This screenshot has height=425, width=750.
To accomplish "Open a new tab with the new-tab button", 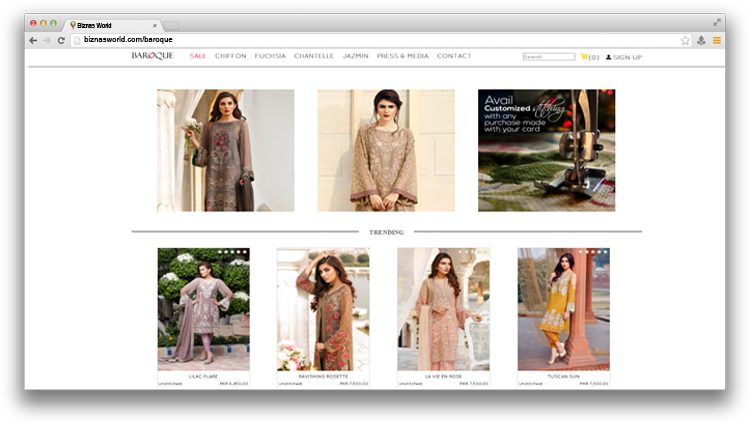I will [x=171, y=25].
